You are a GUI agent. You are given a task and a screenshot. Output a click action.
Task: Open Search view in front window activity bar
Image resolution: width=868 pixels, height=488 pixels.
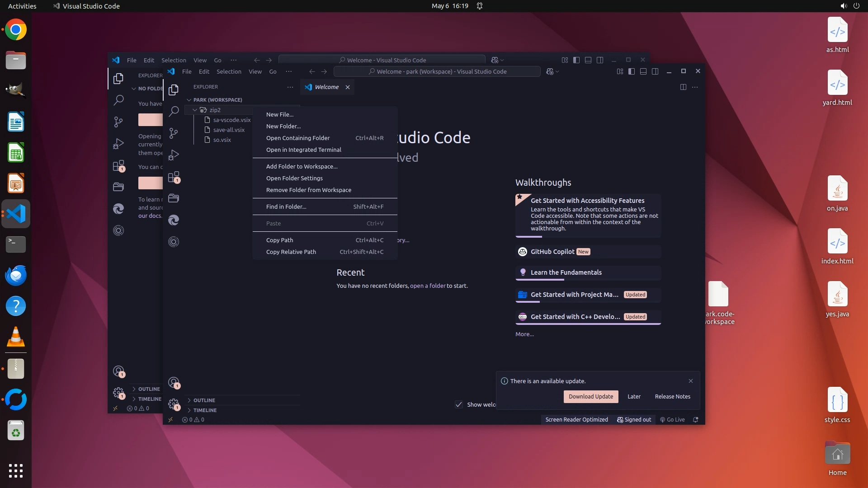174,112
